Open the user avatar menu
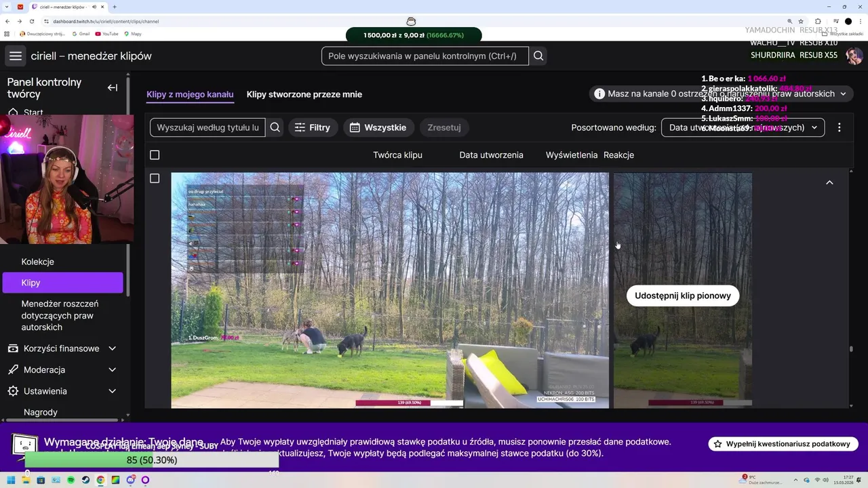Viewport: 868px width, 488px height. [854, 56]
